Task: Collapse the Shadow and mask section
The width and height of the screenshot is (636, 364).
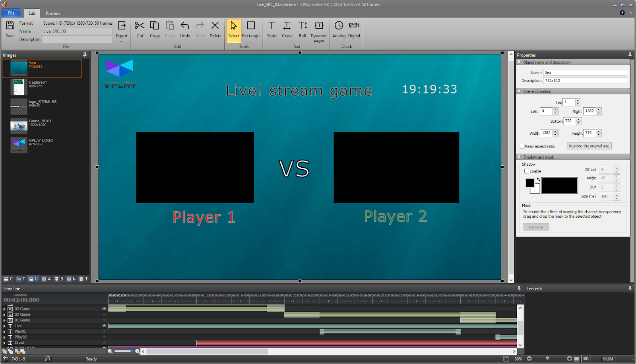Action: point(519,157)
